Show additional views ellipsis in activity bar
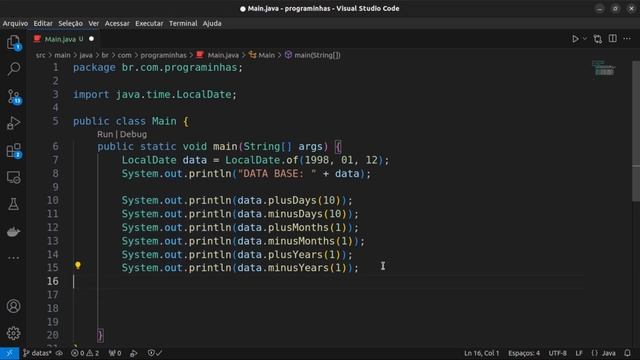The image size is (640, 360). 13,258
